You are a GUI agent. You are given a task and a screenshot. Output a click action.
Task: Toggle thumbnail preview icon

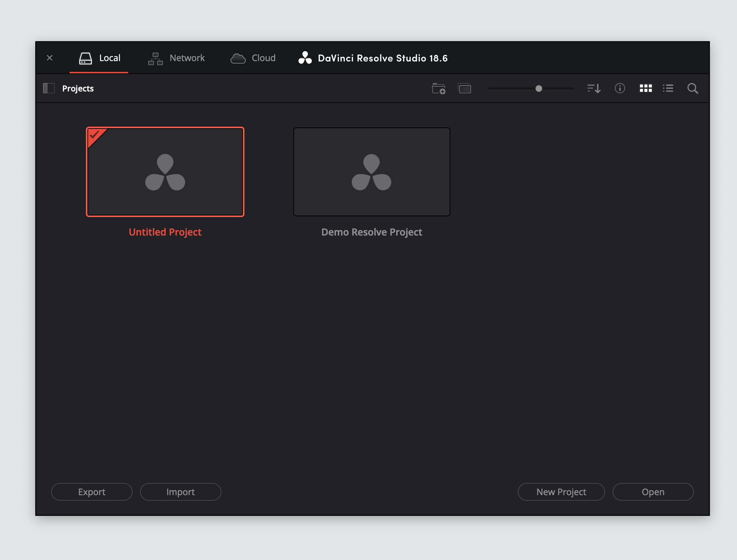point(465,89)
